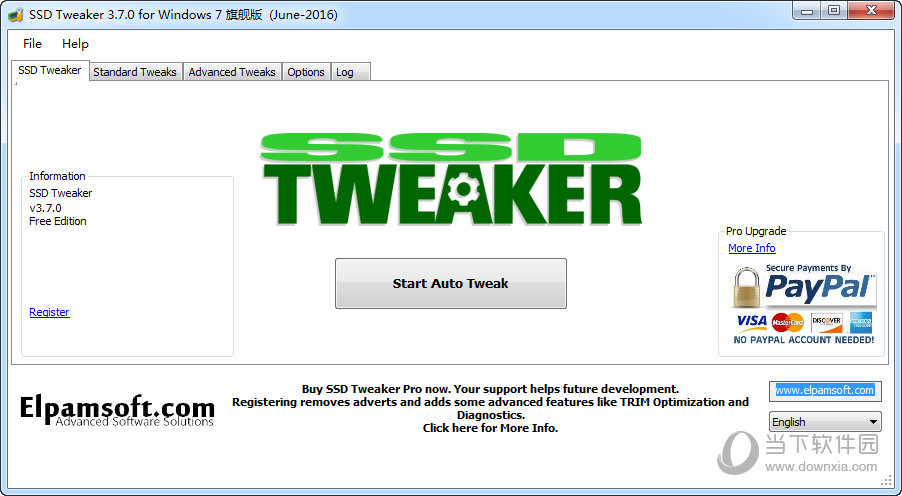Screen dimensions: 902x496
Task: Click the SSD Tweaker logo banner
Action: (x=450, y=179)
